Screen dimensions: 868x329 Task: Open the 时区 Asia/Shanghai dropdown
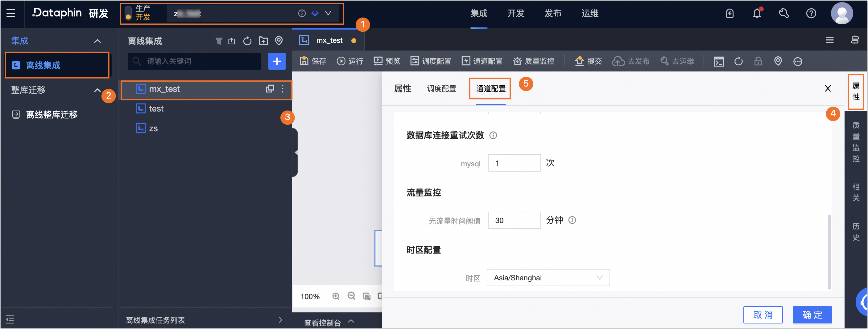tap(548, 278)
